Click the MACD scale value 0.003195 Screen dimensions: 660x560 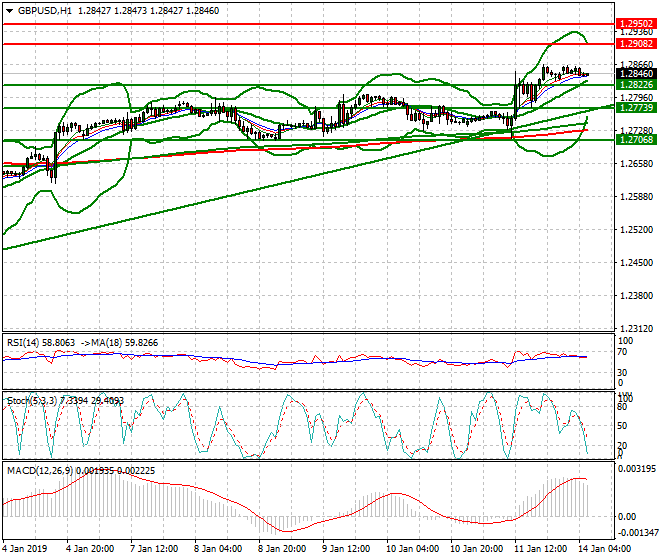636,469
